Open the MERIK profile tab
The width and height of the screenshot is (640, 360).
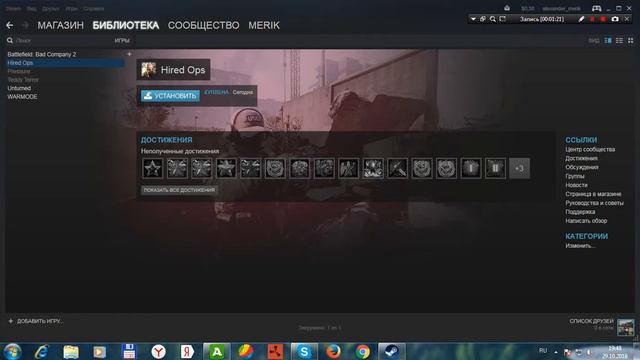(264, 25)
